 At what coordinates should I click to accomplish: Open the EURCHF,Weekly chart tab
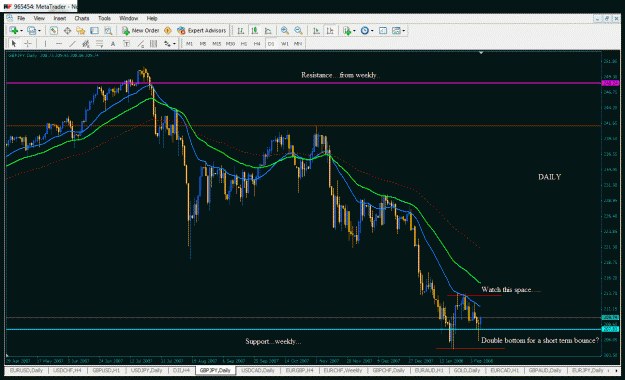(343, 370)
